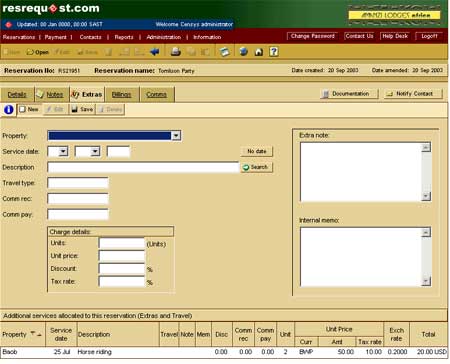Click the Internal memo scroll up arrow
Image resolution: width=450 pixels, height=364 pixels.
426,232
